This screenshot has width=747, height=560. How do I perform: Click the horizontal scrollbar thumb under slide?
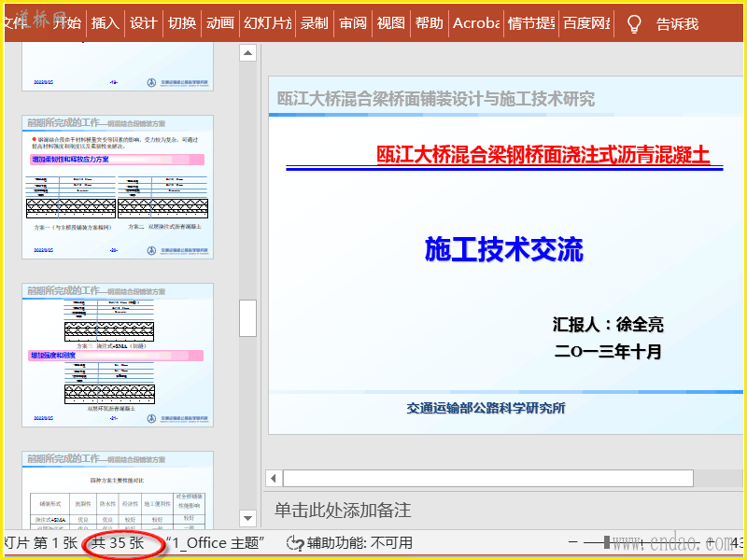pos(487,478)
